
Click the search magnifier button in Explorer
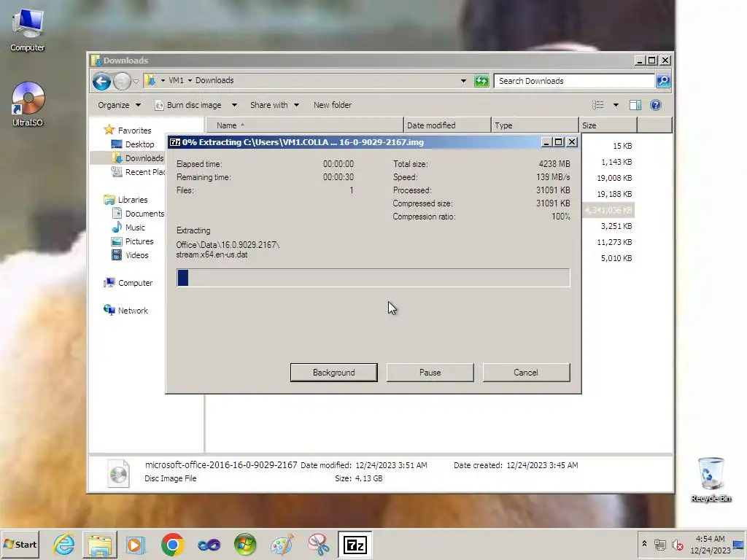coord(663,81)
